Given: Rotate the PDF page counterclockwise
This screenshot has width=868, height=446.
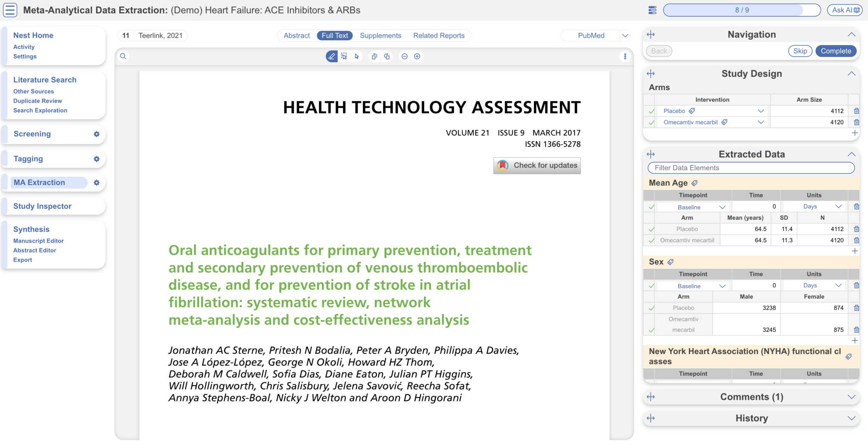Looking at the screenshot, I should (375, 56).
